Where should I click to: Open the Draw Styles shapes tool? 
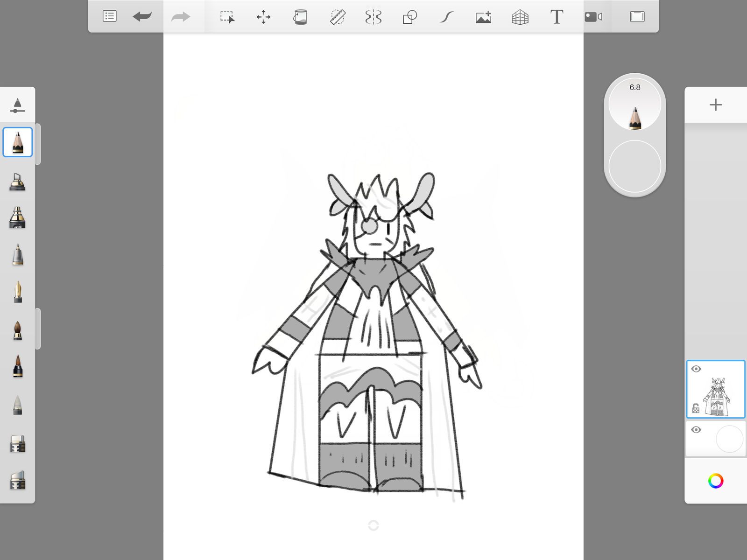coord(410,17)
